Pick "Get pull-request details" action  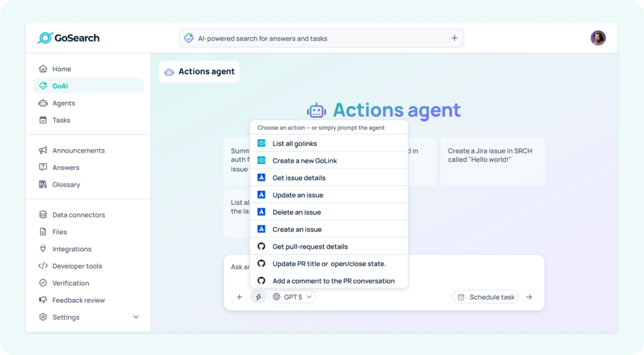tap(309, 246)
